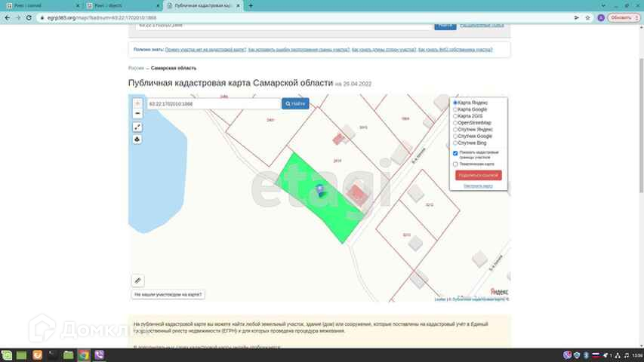The height and width of the screenshot is (362, 644).
Task: Open file manager from the taskbar
Action: 68,355
